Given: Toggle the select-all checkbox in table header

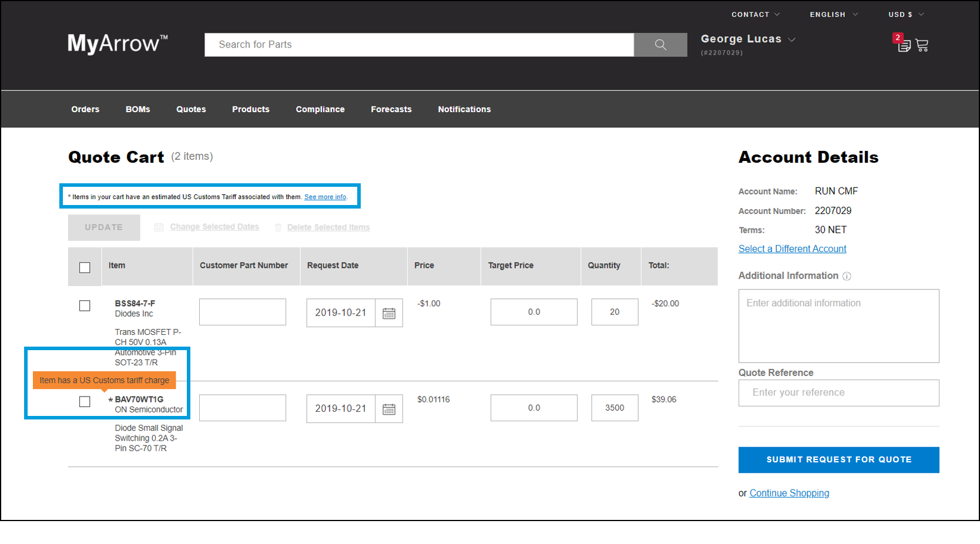Looking at the screenshot, I should click(85, 267).
